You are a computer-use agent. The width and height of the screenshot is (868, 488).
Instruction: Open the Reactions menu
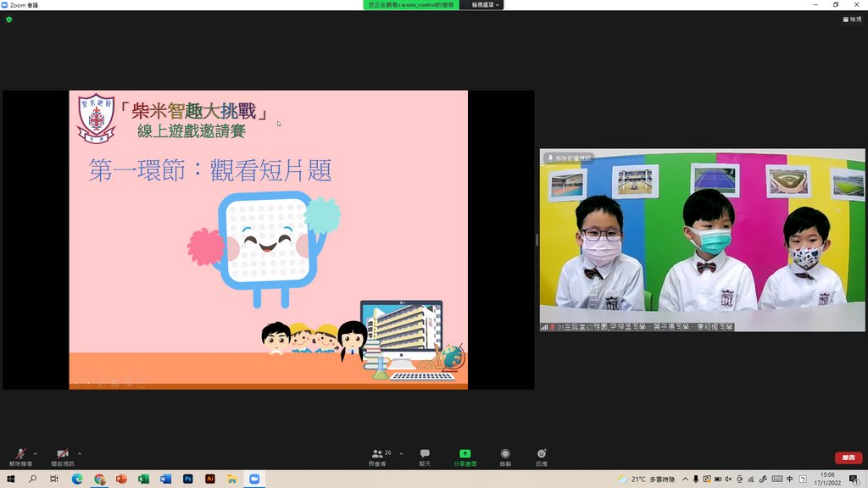click(x=542, y=455)
